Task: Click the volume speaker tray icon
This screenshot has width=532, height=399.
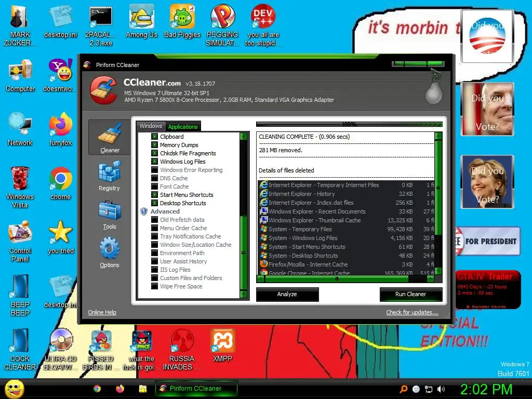Action: [x=441, y=389]
